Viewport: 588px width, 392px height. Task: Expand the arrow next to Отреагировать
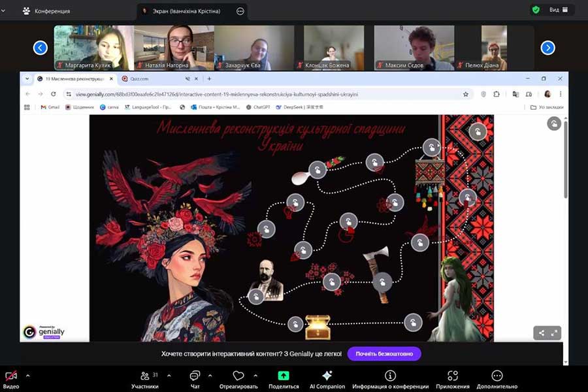(x=255, y=376)
